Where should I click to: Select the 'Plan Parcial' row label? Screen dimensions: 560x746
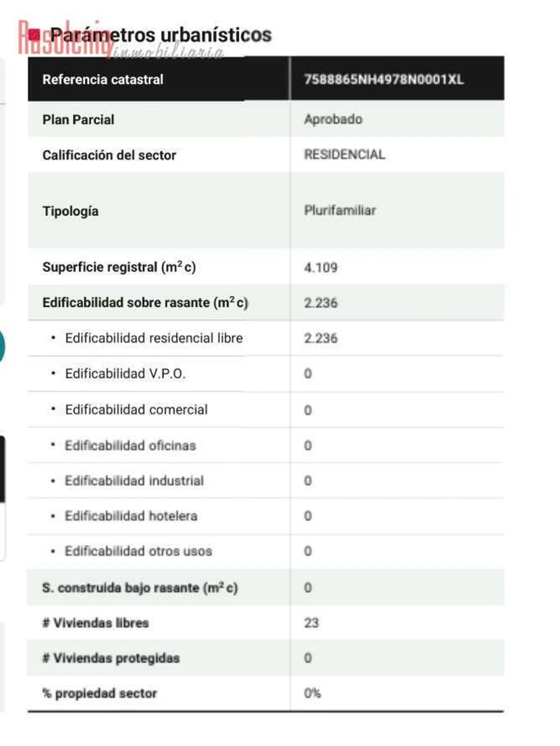point(79,120)
